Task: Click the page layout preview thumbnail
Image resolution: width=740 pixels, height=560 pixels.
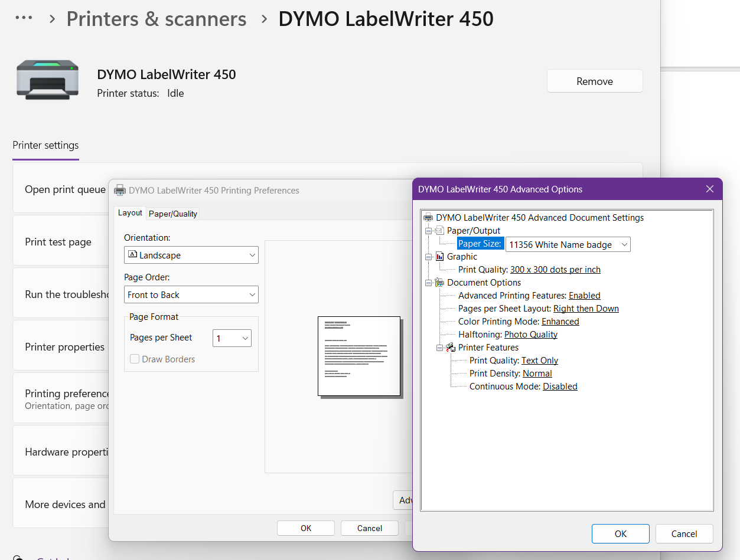Action: click(x=359, y=356)
